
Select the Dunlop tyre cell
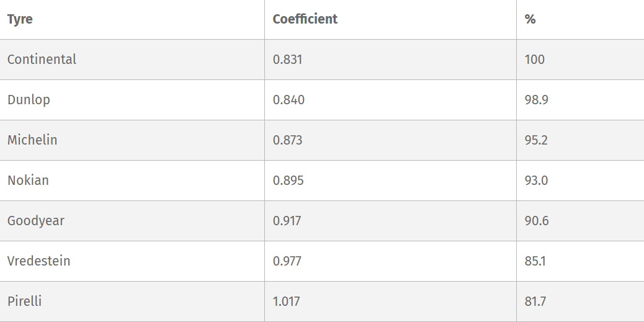(29, 100)
